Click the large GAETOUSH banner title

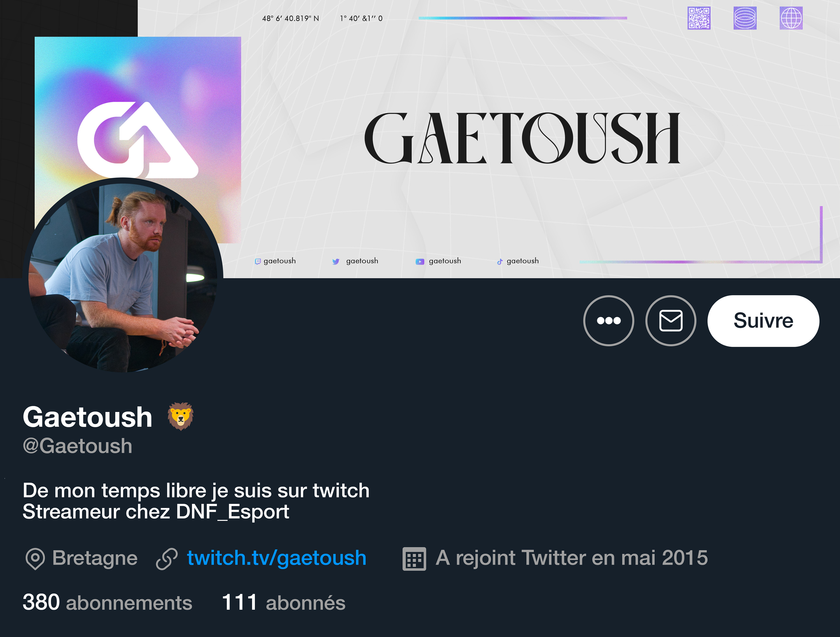522,138
